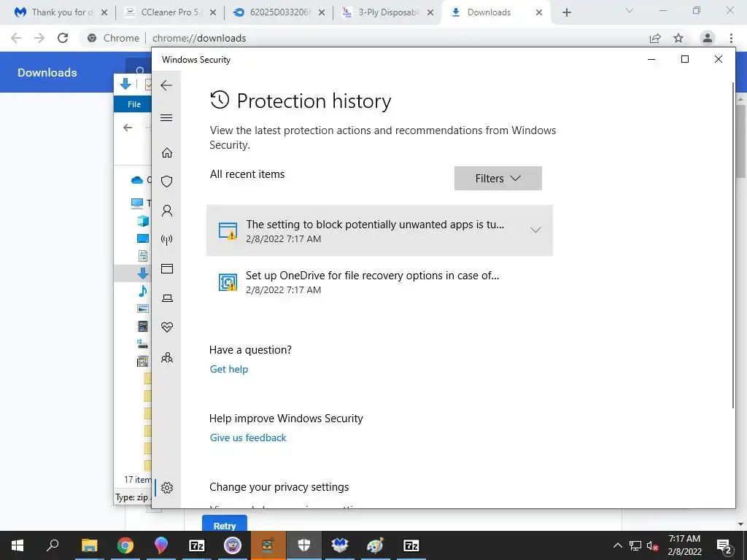Select 'Set up OneDrive for file recovery' entry
Screen dimensions: 747x560
click(x=379, y=282)
